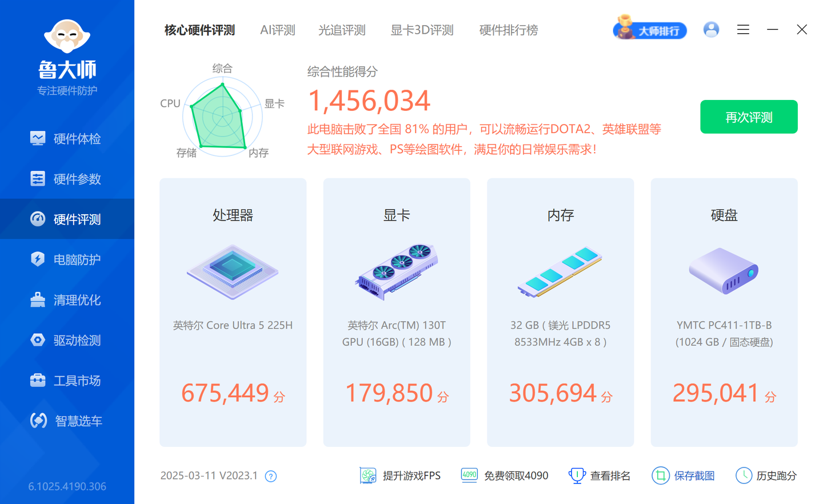Open the user account avatar icon
Viewport: 823px width, 504px height.
pos(711,30)
